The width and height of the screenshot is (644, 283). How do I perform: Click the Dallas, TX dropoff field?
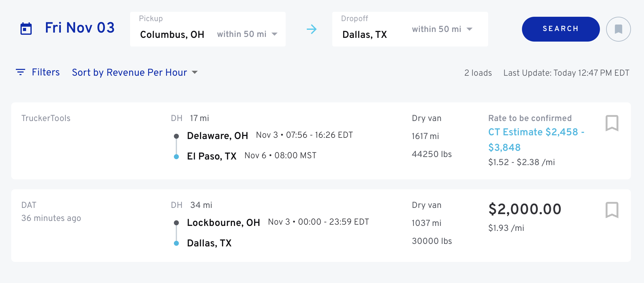[x=365, y=34]
